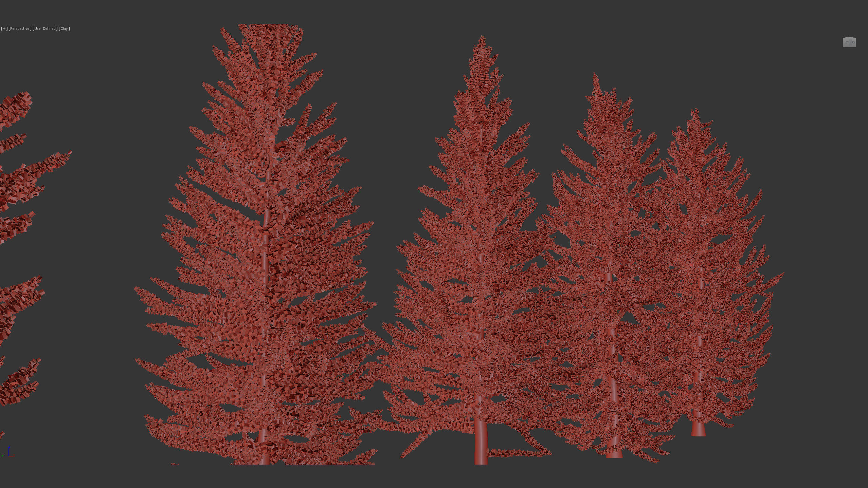868x488 pixels.
Task: Open the Clay shading style menu
Action: point(64,29)
